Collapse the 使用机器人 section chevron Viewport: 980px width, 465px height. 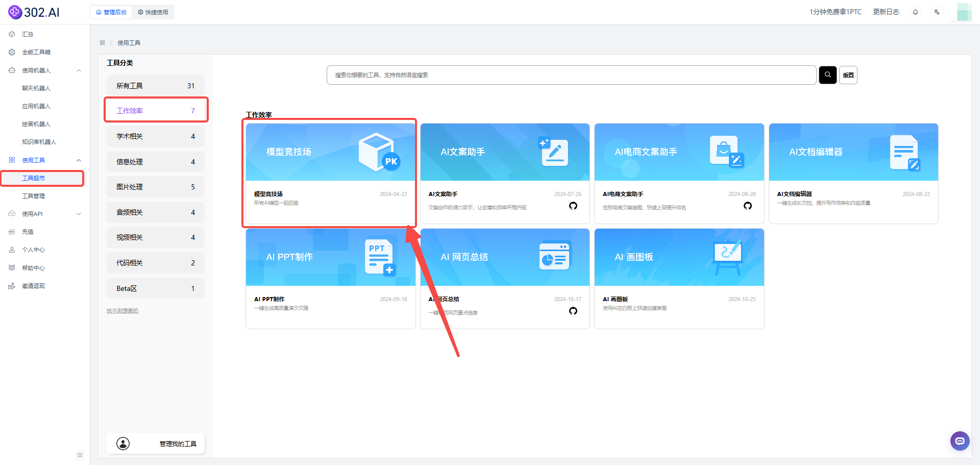(x=79, y=70)
